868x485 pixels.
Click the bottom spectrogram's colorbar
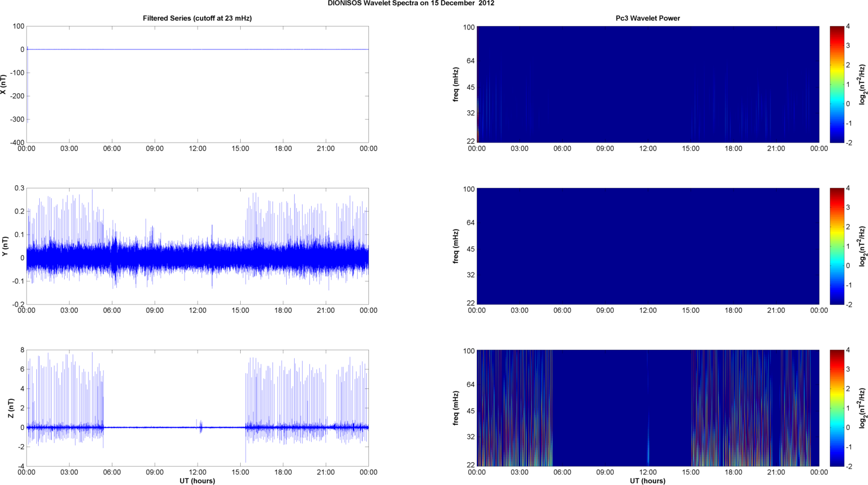point(836,408)
